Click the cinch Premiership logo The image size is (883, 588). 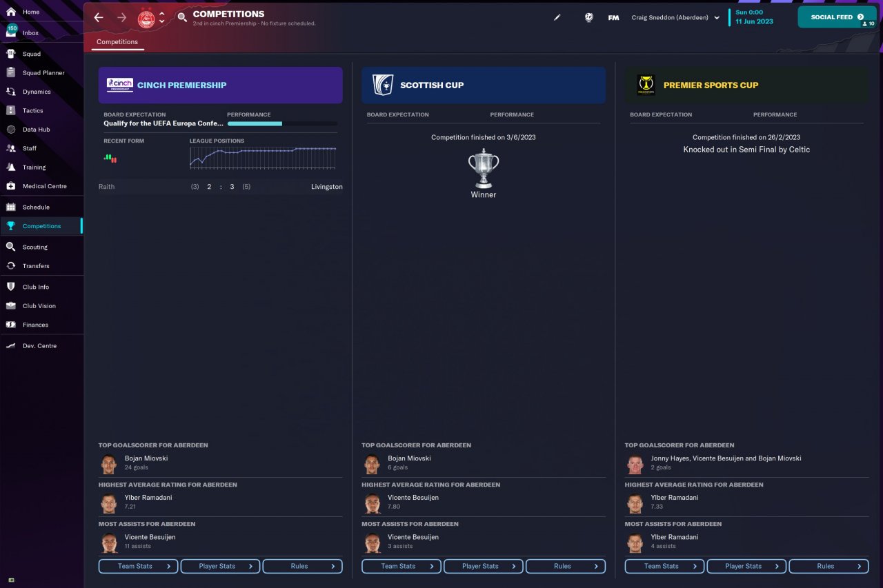click(119, 85)
